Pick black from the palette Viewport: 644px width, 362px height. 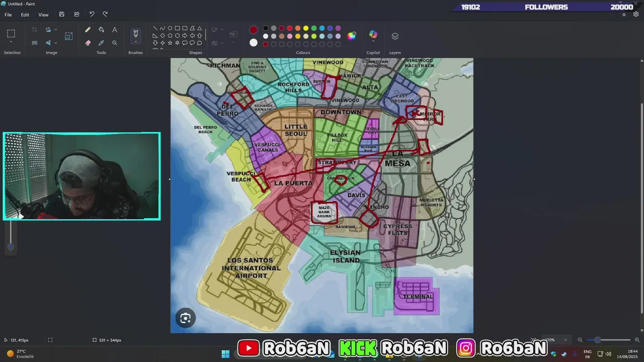pos(266,28)
